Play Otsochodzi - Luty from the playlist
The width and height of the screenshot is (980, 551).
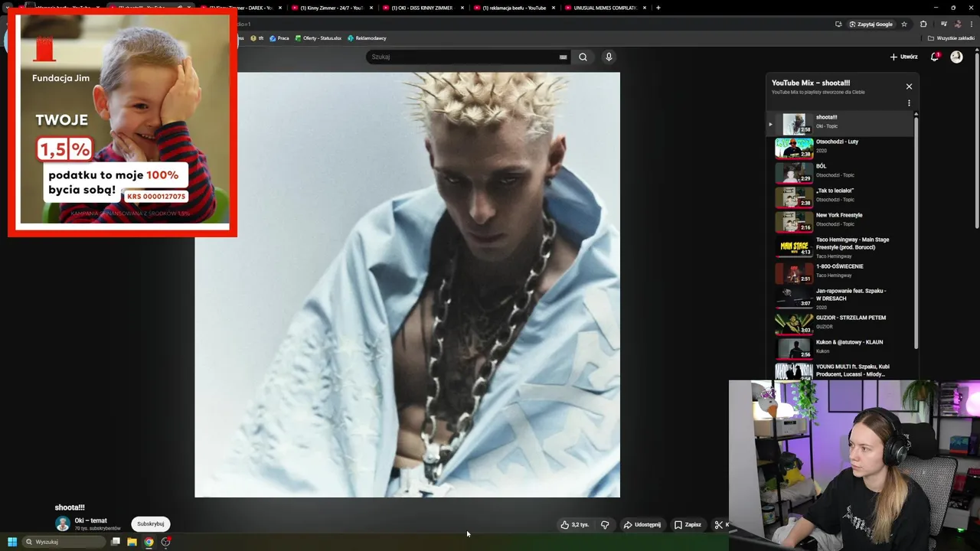(839, 147)
